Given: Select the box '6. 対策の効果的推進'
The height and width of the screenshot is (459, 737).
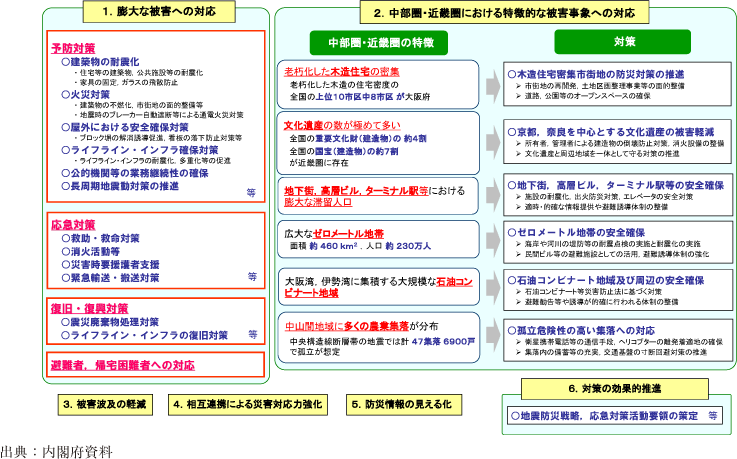Looking at the screenshot, I should (x=615, y=389).
